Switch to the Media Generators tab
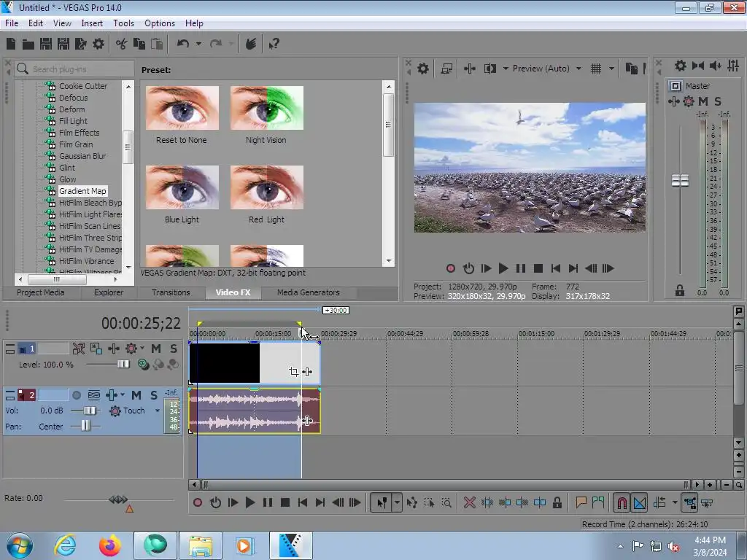This screenshot has height=560, width=747. 309,292
